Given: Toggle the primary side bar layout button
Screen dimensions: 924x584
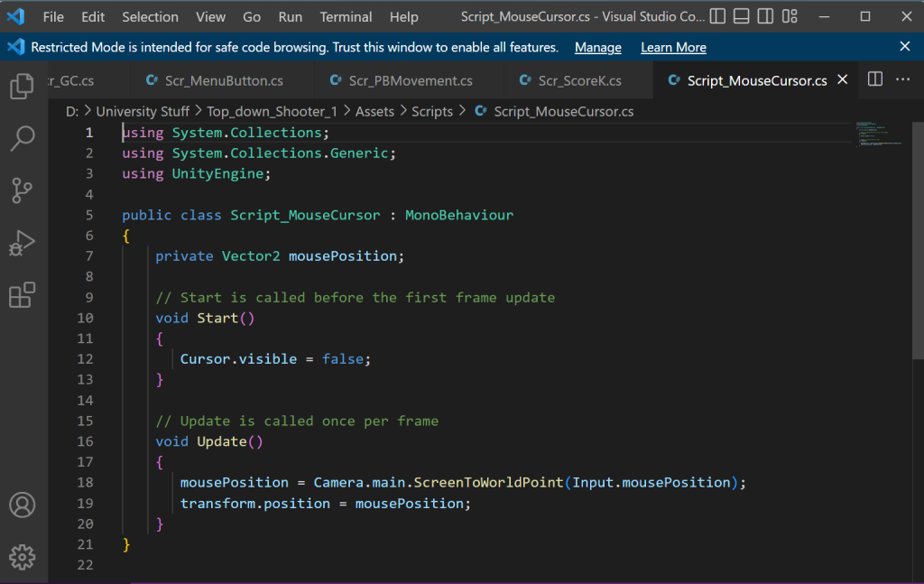Looking at the screenshot, I should (718, 16).
